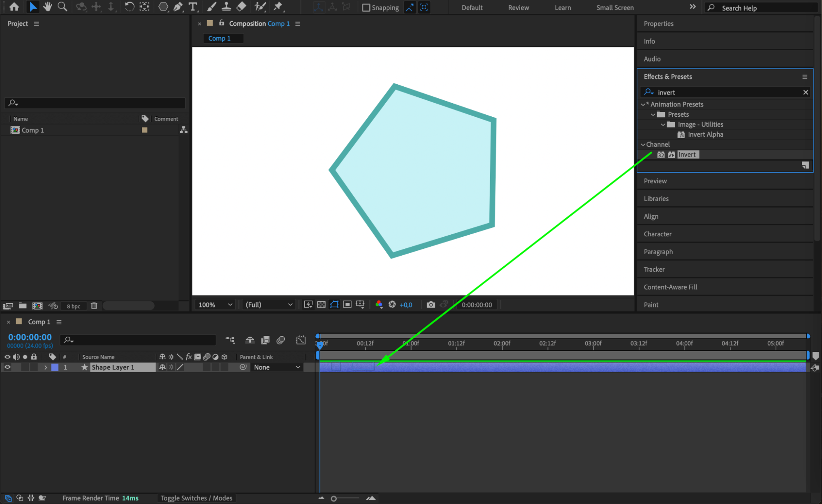Collapse the Channel effects category

pyautogui.click(x=643, y=144)
